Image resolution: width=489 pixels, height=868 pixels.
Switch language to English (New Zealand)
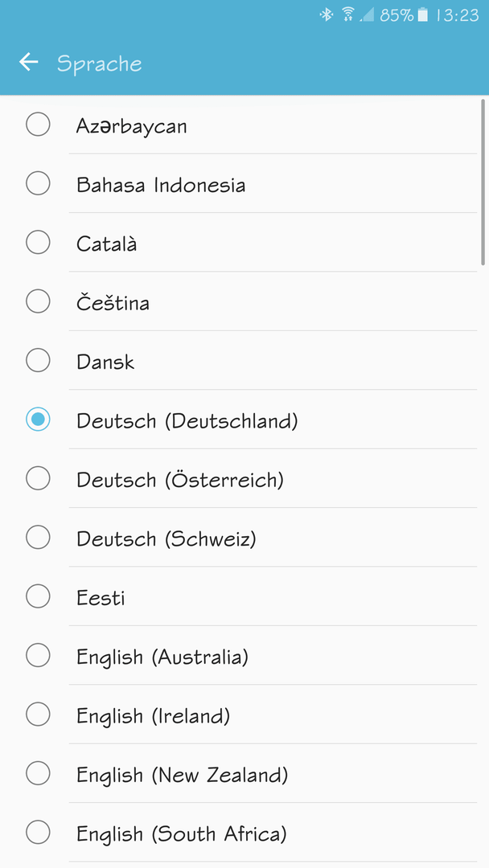244,773
